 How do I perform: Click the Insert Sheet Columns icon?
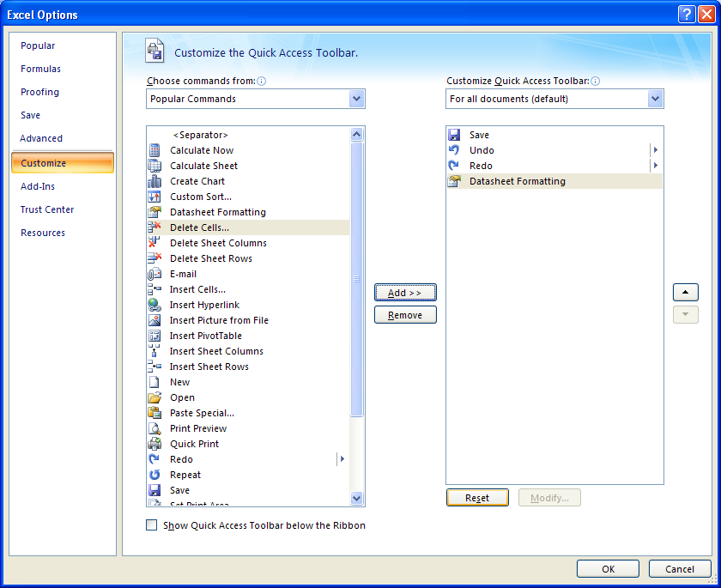click(154, 351)
